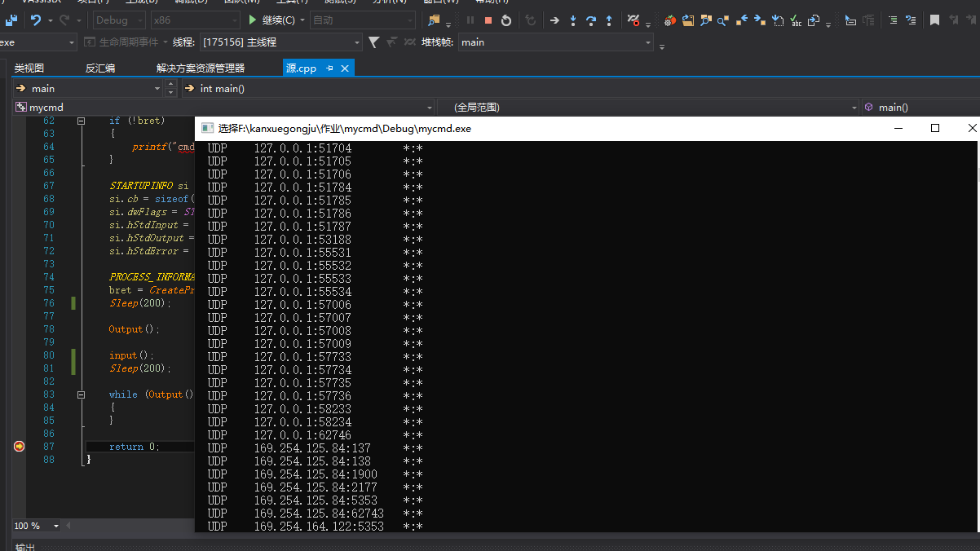Image resolution: width=980 pixels, height=551 pixels.
Task: Click the Visual Assist open file icon
Action: pyautogui.click(x=688, y=20)
